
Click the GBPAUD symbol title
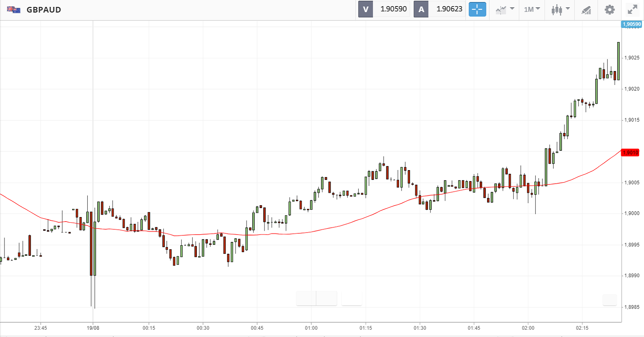click(44, 10)
